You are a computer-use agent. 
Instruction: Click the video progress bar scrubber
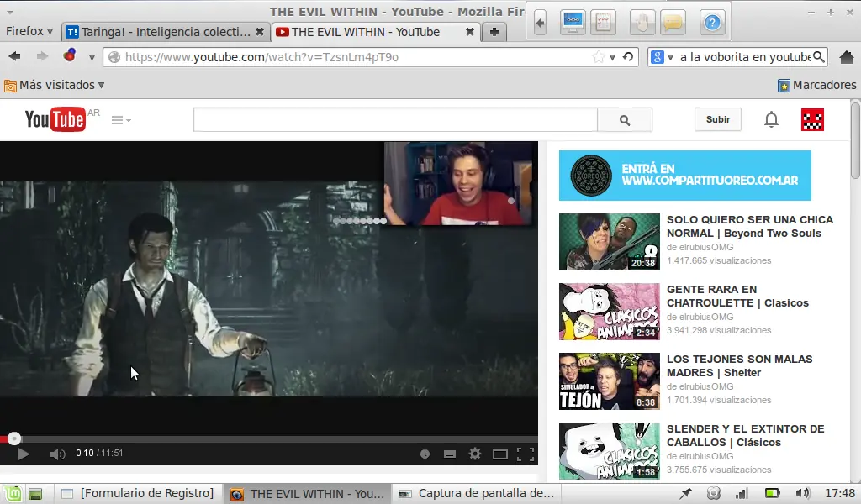click(14, 438)
